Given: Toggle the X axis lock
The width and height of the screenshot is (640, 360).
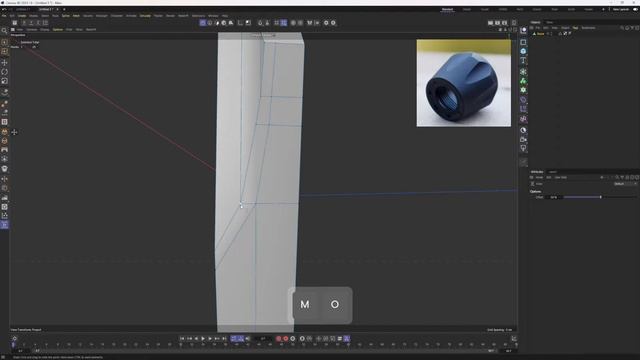Looking at the screenshot, I should point(24,23).
